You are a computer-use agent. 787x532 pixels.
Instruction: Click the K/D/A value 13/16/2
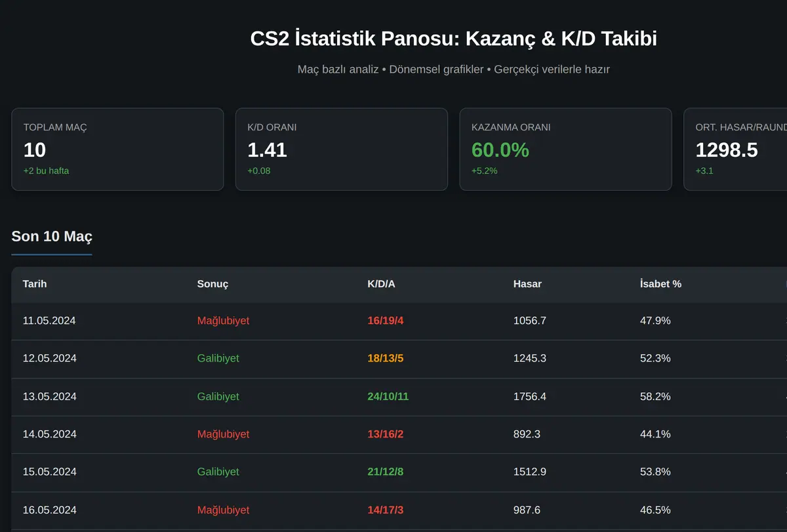pos(386,434)
